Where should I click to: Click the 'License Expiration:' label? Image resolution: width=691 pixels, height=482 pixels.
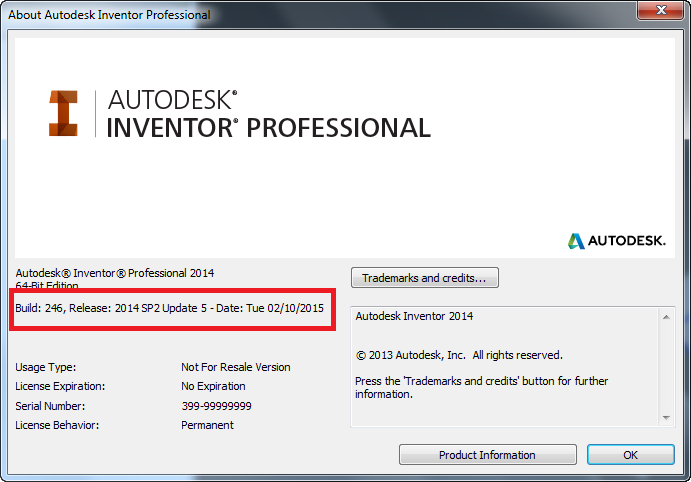60,386
